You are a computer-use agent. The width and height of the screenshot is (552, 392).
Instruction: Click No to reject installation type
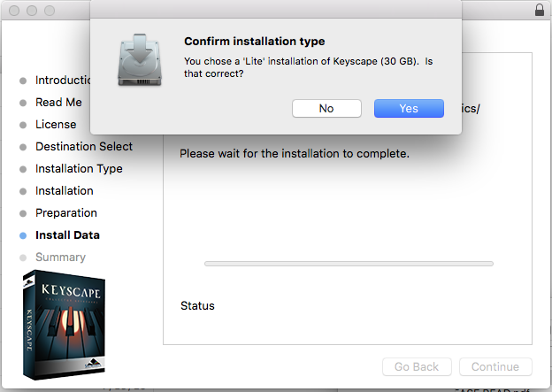tap(326, 108)
